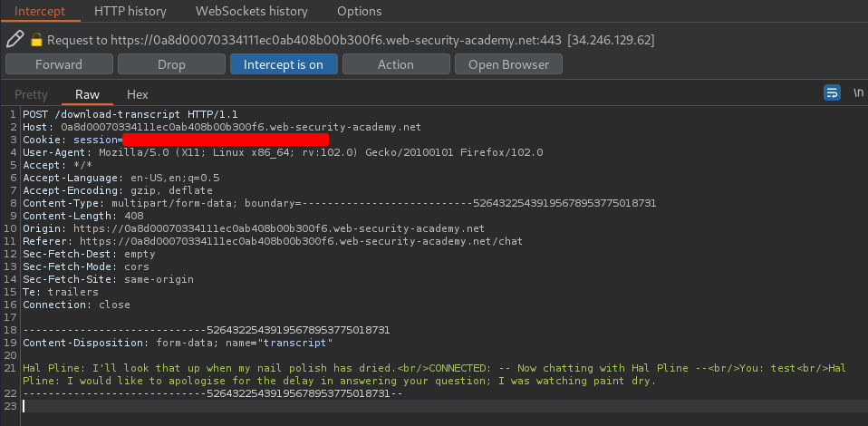
Task: Select the Hex view tab
Action: click(138, 95)
